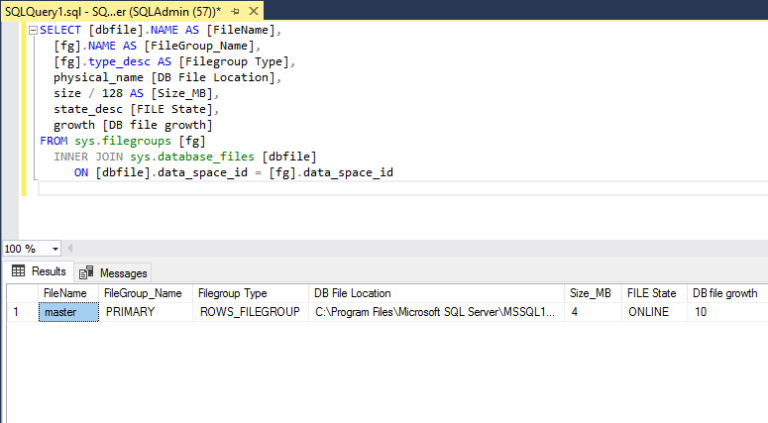Select row 1 header in results
768x423 pixels.
point(22,312)
